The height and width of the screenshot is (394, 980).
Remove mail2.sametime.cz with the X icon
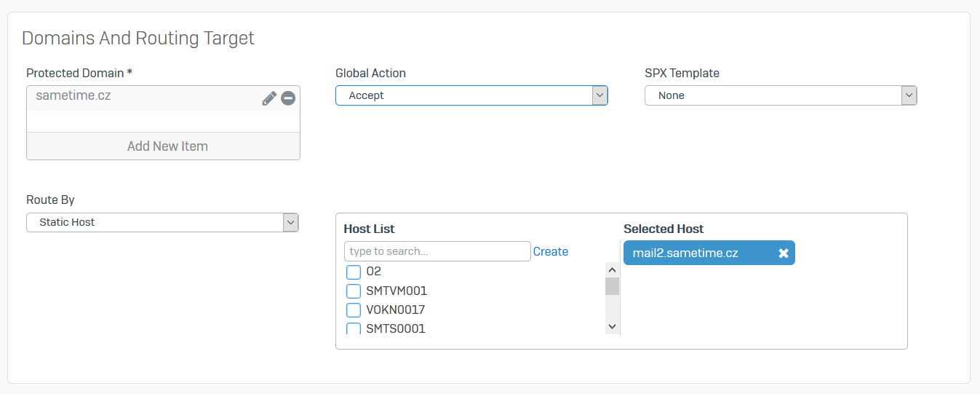pos(784,253)
